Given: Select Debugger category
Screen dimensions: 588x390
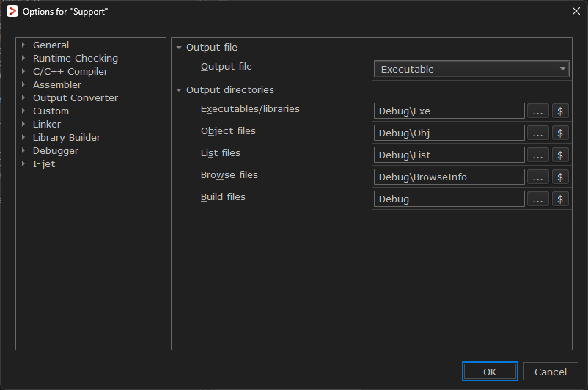Looking at the screenshot, I should point(56,150).
